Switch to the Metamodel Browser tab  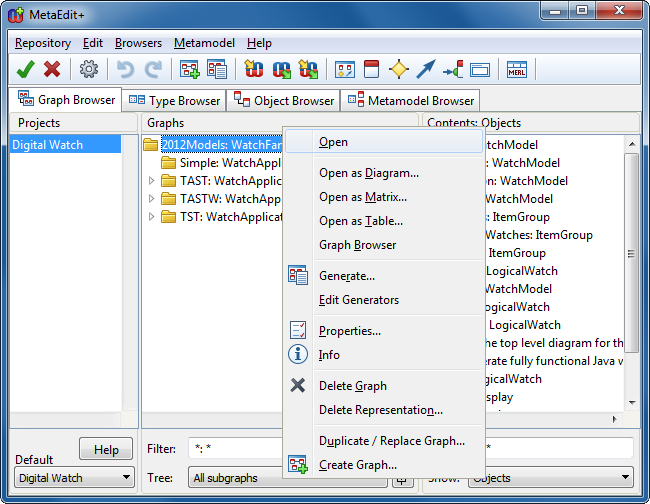point(410,101)
